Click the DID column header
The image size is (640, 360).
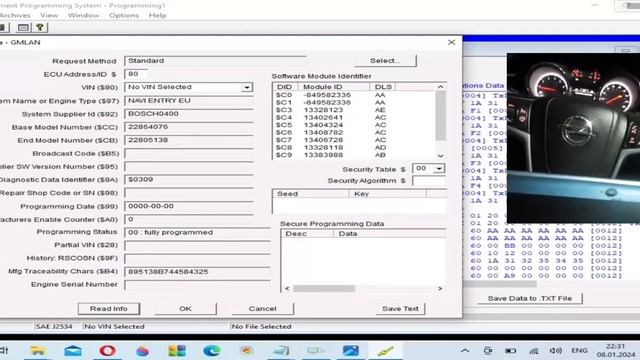click(x=285, y=87)
